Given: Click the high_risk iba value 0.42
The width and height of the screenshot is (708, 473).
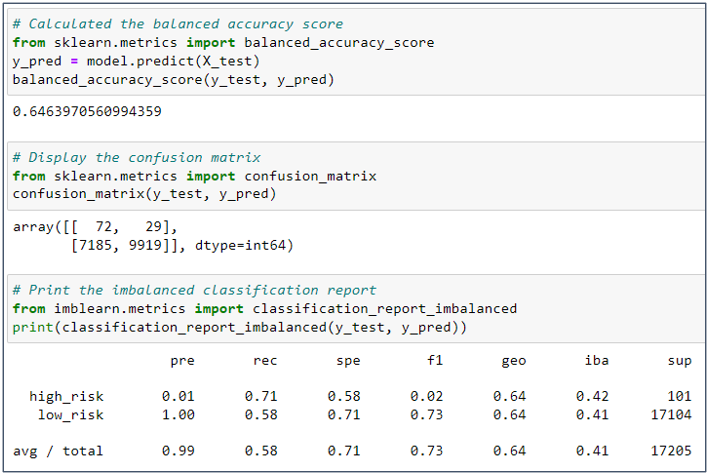Looking at the screenshot, I should [592, 396].
